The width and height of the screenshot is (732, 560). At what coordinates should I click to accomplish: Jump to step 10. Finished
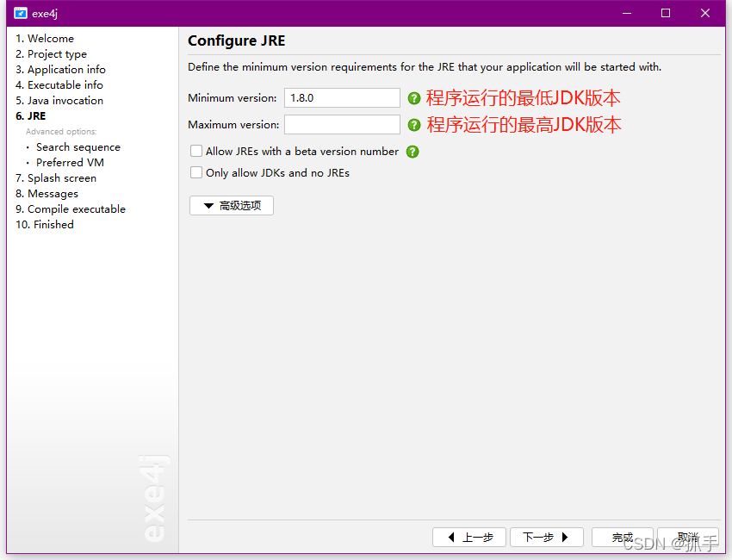[45, 225]
